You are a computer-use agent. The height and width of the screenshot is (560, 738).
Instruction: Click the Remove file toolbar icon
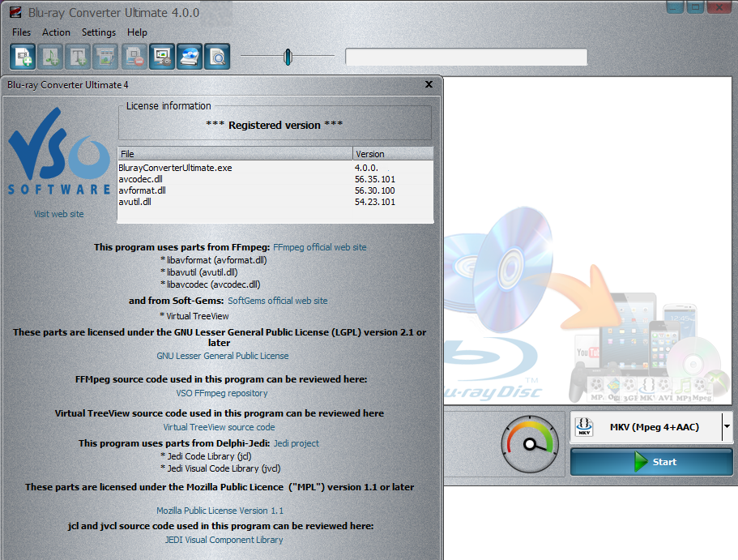pos(134,57)
